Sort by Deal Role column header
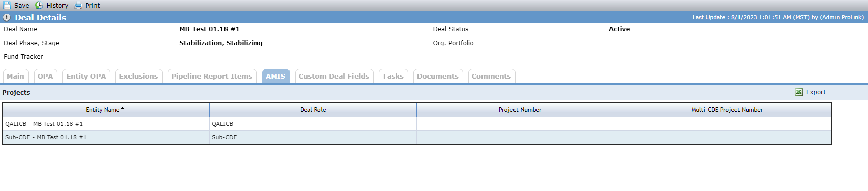 click(313, 110)
